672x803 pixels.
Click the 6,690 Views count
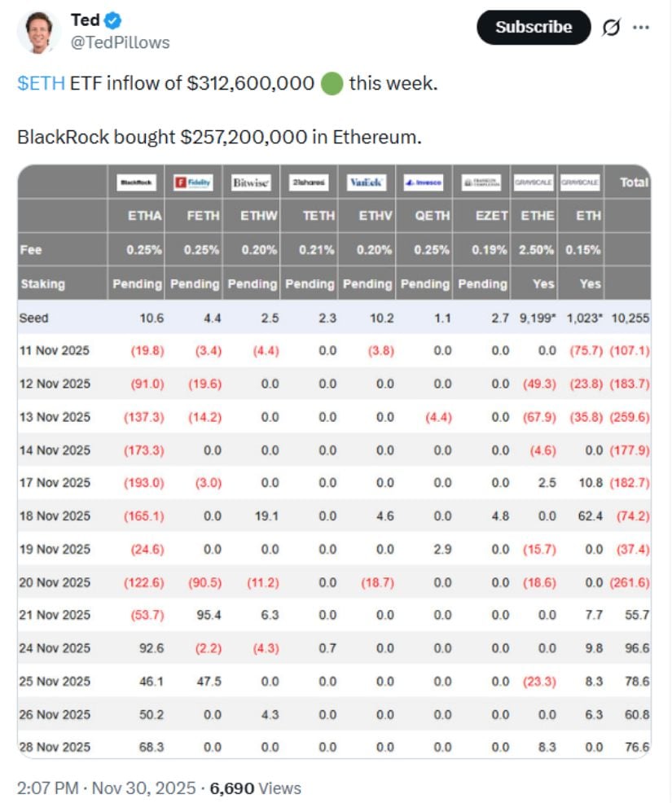click(256, 788)
